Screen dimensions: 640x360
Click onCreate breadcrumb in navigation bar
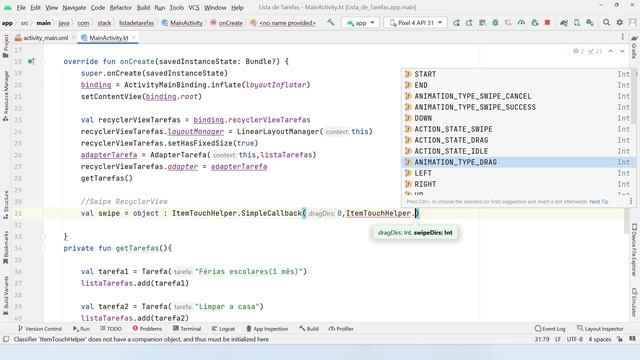click(227, 23)
